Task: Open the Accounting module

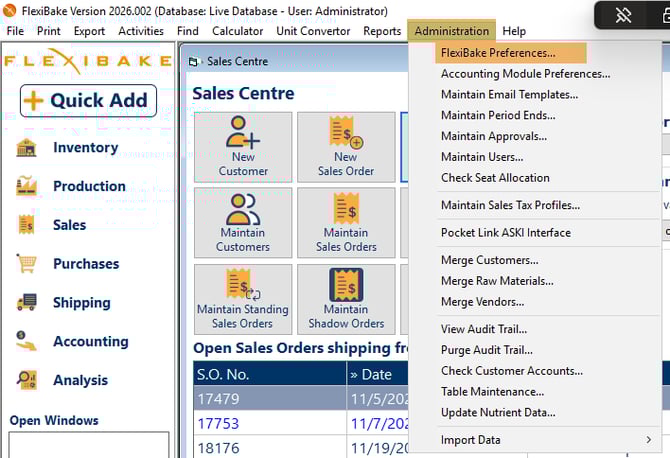Action: point(90,341)
